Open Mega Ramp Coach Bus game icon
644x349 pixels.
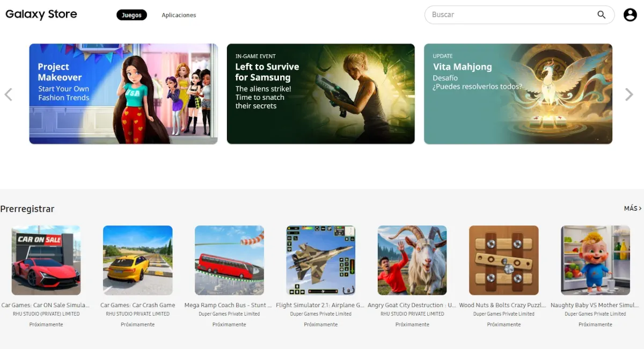coord(229,260)
